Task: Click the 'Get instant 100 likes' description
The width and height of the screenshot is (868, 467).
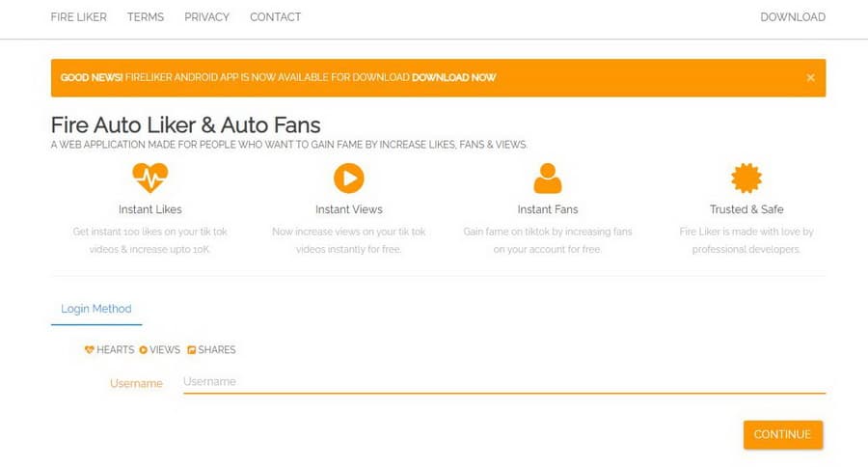Action: (150, 240)
